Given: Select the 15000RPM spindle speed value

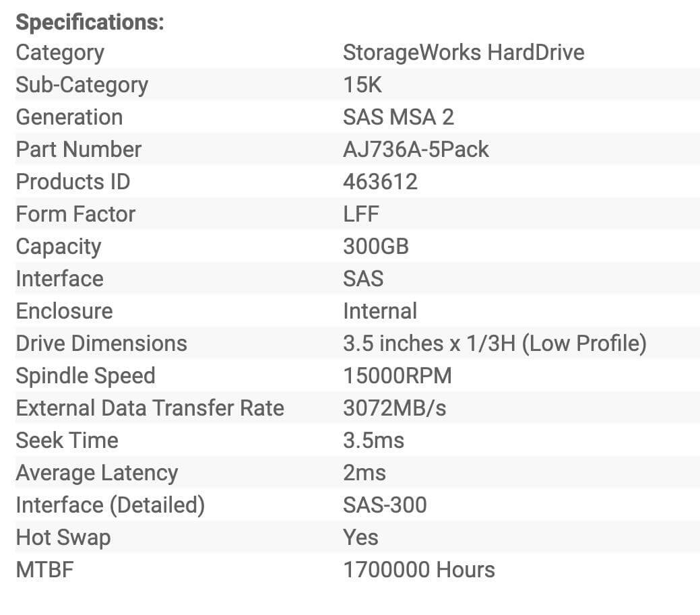Looking at the screenshot, I should tap(397, 376).
